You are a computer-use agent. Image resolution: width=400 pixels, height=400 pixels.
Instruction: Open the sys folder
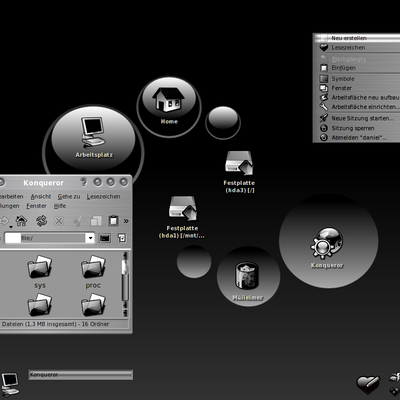pos(40,272)
